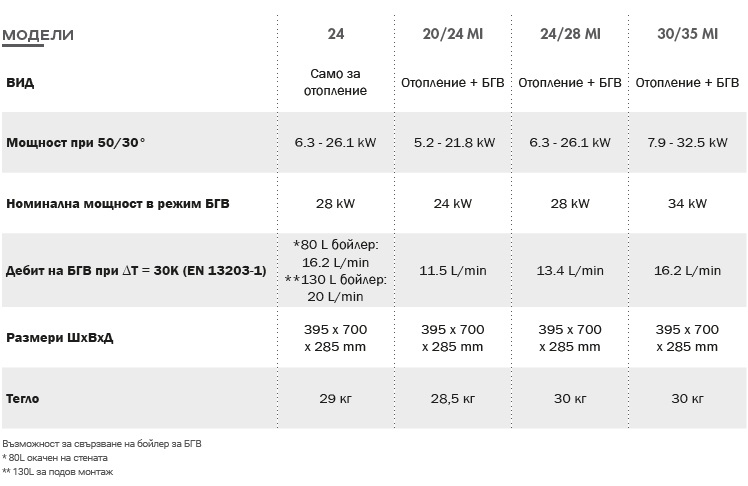
Task: Click the Тегло row label
Action: point(22,399)
